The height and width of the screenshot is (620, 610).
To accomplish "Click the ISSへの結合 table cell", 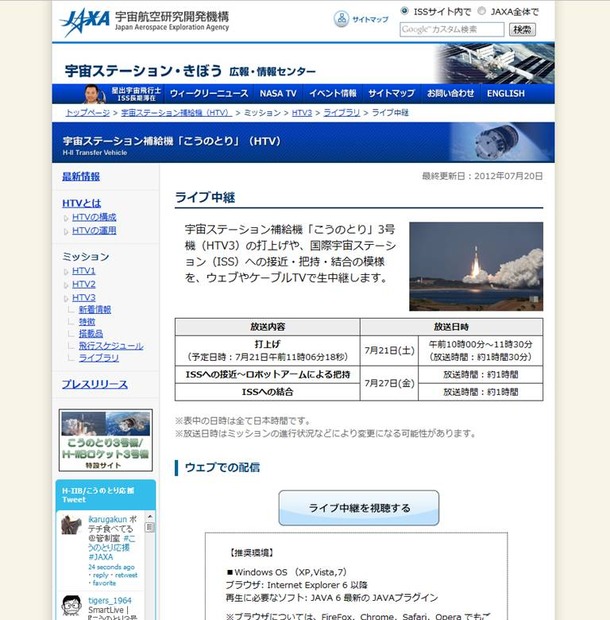I will click(x=268, y=392).
